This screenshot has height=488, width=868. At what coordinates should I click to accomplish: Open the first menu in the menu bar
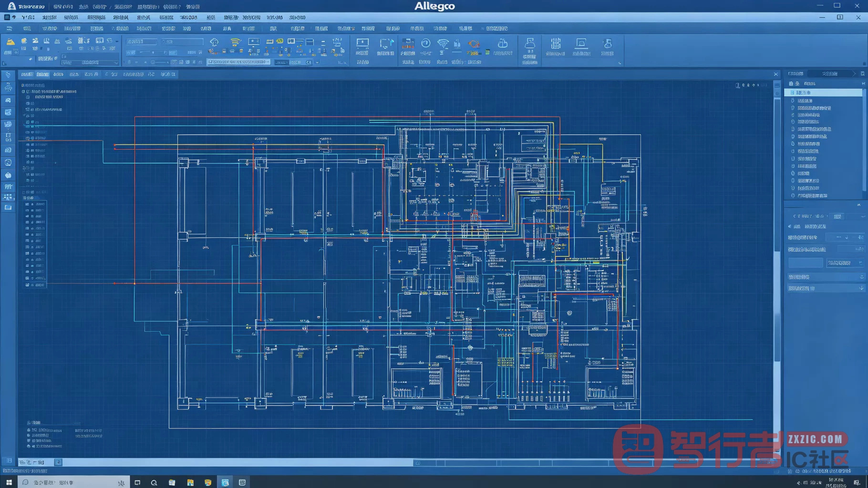pyautogui.click(x=29, y=18)
